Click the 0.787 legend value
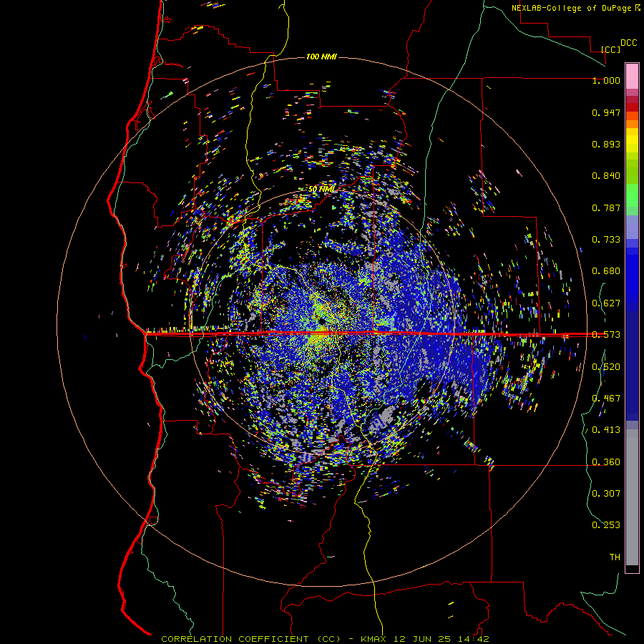644x644 pixels. point(606,208)
